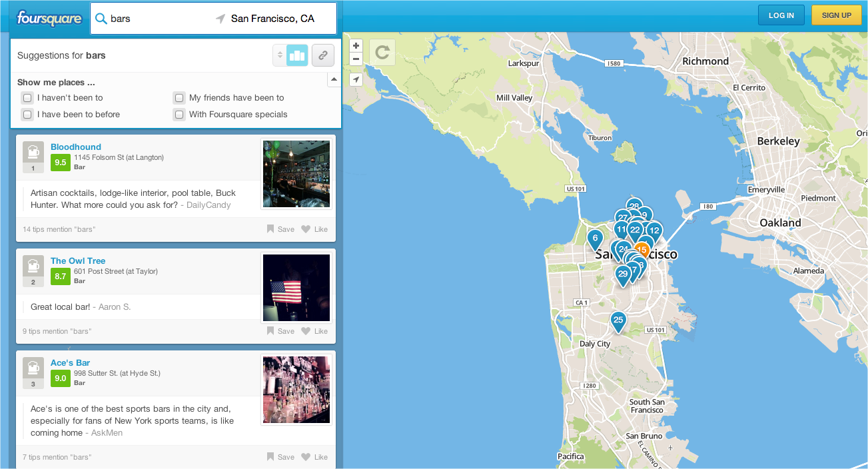
Task: Click map pin number 28
Action: pyautogui.click(x=634, y=206)
